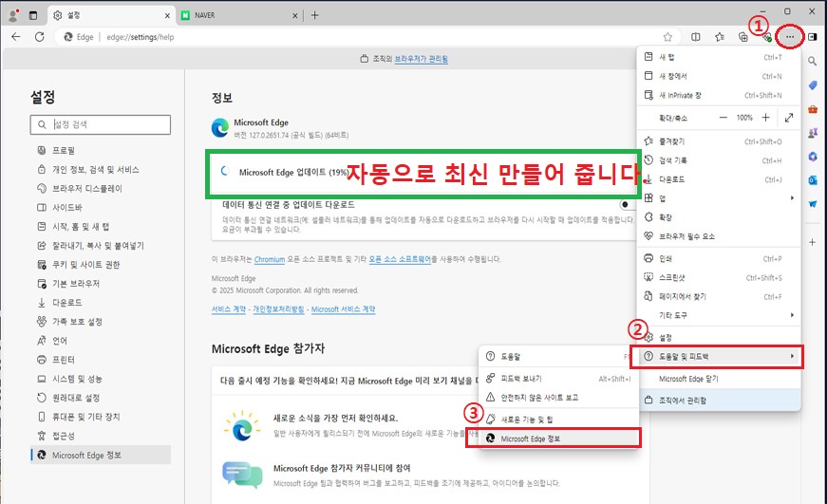The height and width of the screenshot is (504, 827).
Task: Select 인쇄 menu item
Action: coord(719,258)
